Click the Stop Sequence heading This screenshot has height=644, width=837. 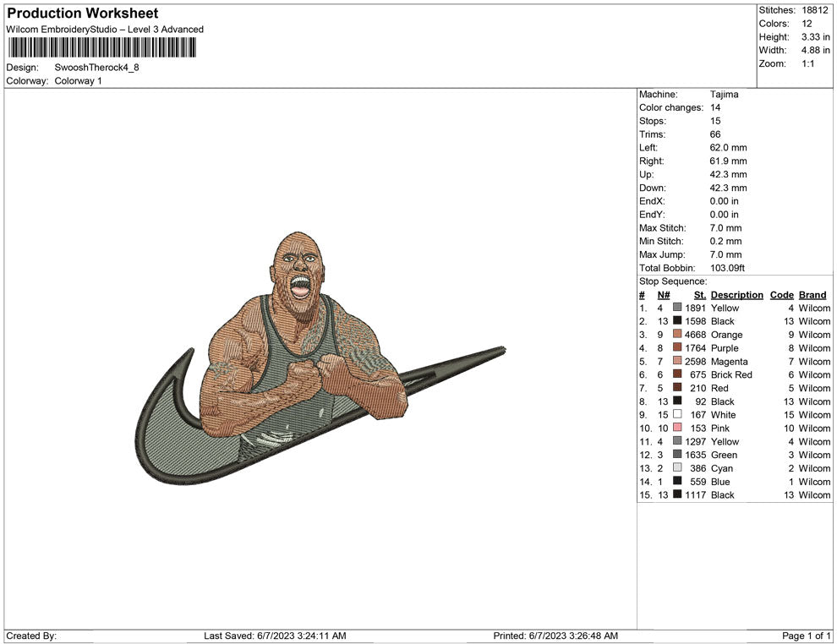tap(673, 281)
